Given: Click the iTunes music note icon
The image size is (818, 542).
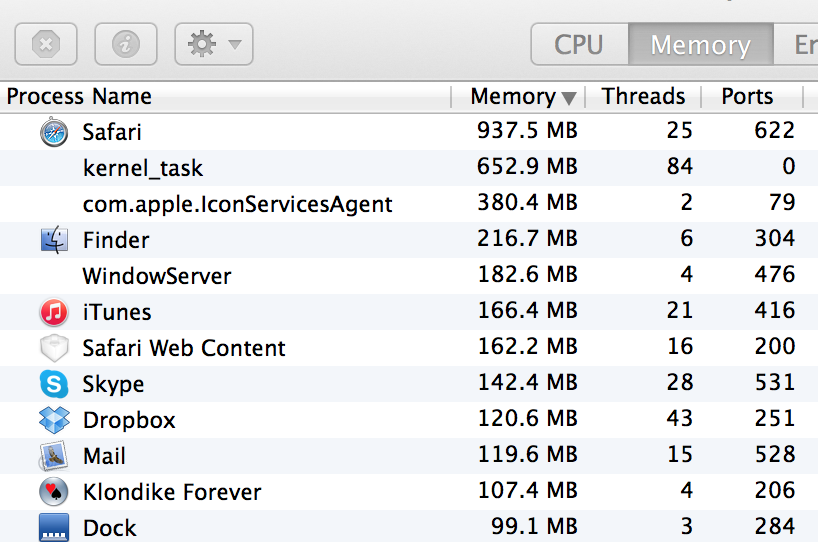Looking at the screenshot, I should click(x=54, y=312).
